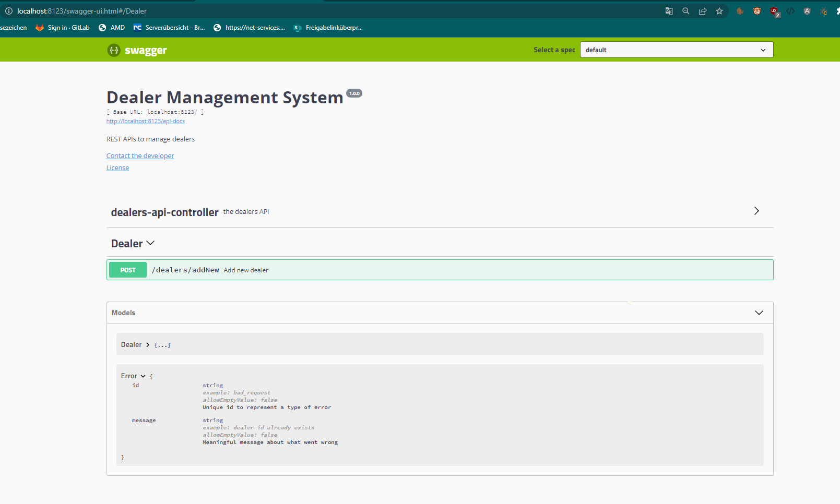Click the share page icon
This screenshot has height=504, width=840.
tap(703, 11)
